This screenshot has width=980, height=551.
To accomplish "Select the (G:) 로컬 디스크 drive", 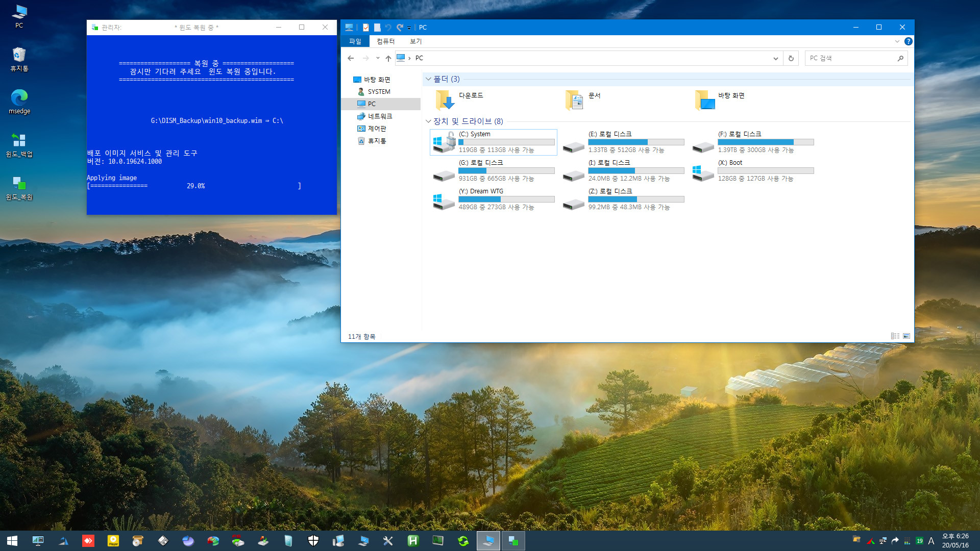I will click(494, 170).
